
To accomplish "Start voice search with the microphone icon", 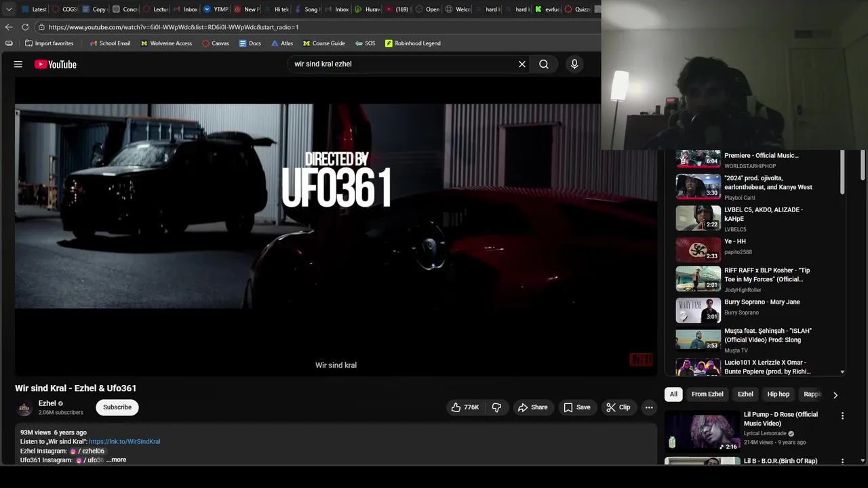I will point(574,64).
